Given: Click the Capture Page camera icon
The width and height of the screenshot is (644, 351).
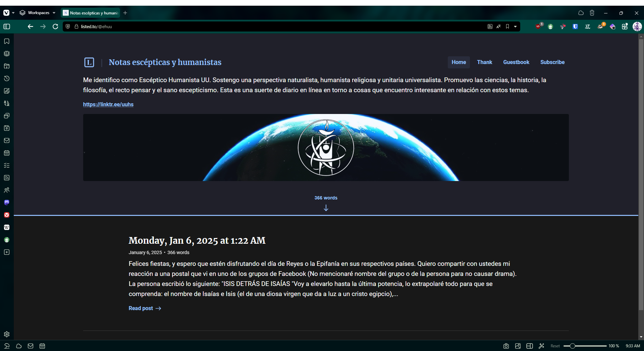Looking at the screenshot, I should [506, 346].
